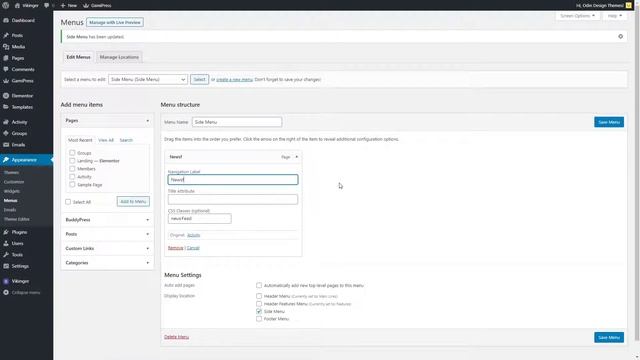Check the Members page checkbox
Screen dimensions: 640x360
(x=72, y=169)
